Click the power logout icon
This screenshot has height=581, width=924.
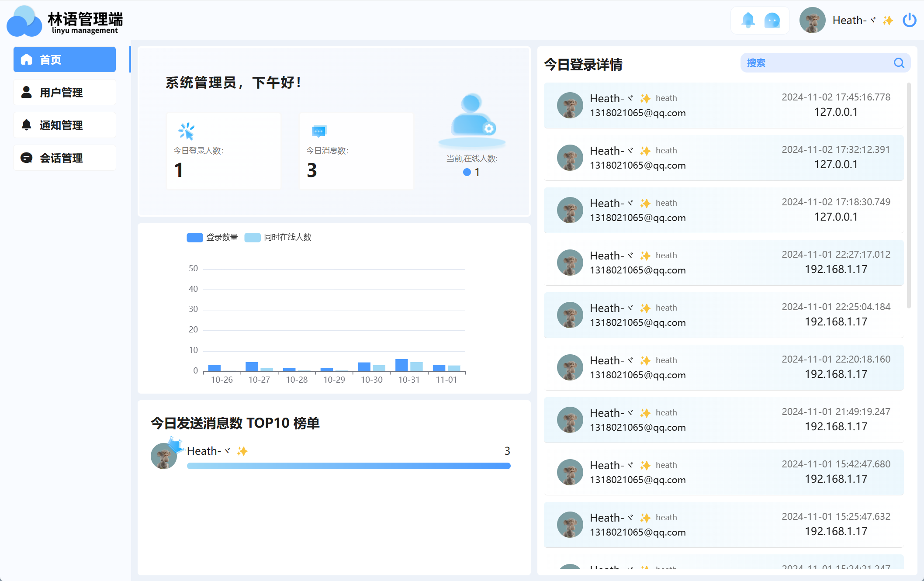click(x=910, y=20)
